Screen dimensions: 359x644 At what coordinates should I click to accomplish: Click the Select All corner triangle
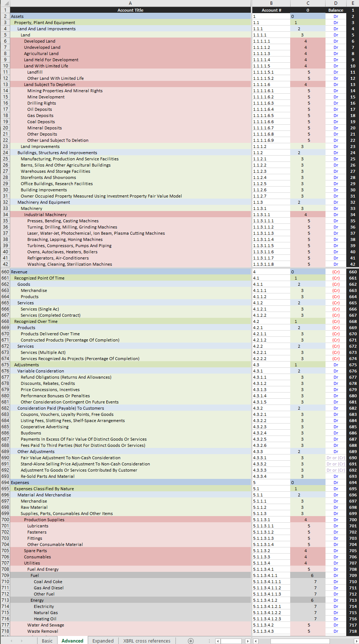tap(5, 3)
